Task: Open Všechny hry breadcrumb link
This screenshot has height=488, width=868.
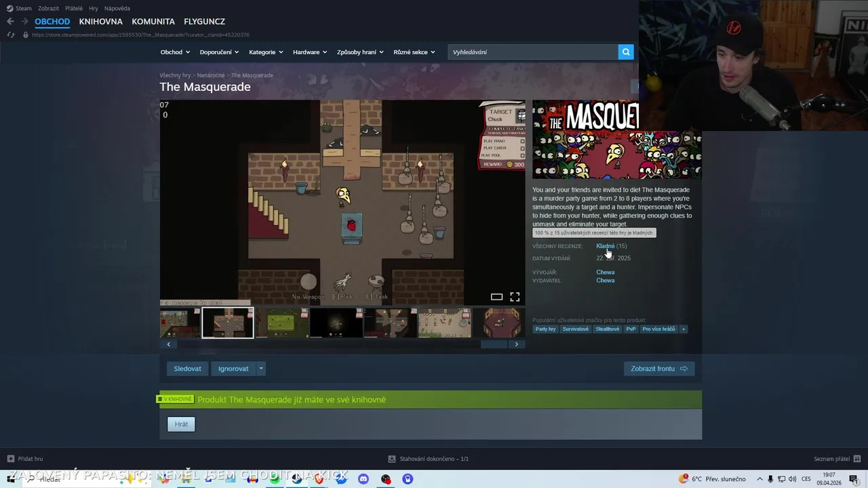Action: point(175,75)
